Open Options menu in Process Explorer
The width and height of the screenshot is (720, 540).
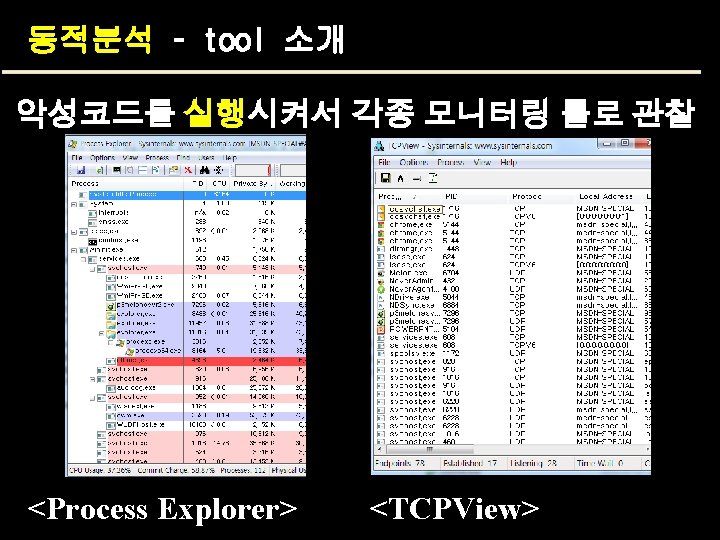coord(102,158)
